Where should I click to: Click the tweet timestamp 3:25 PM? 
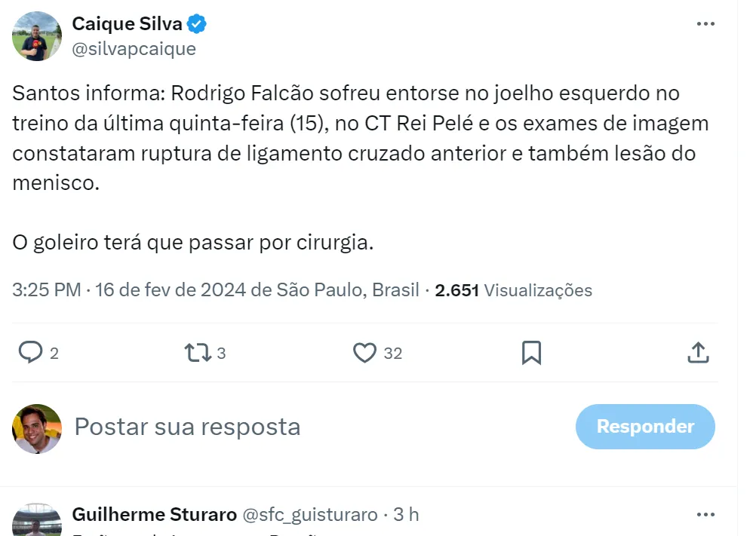[47, 290]
